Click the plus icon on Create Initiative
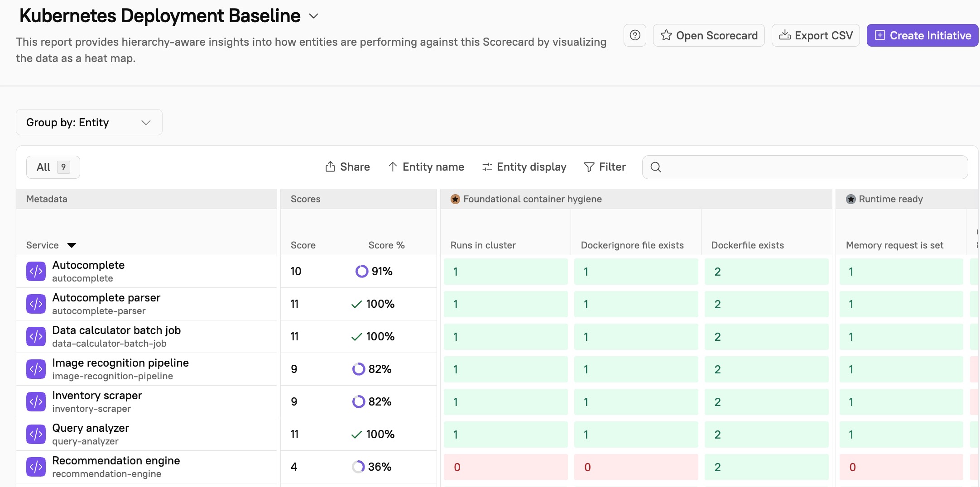980x487 pixels. point(880,35)
